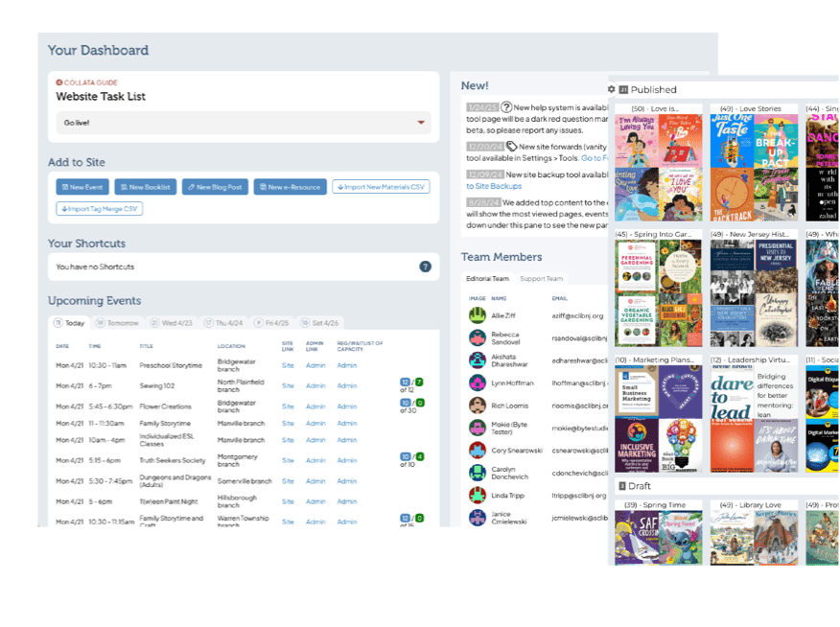Screen dimensions: 840x627
Task: Switch to the Tomorrow events tab
Action: pyautogui.click(x=118, y=323)
